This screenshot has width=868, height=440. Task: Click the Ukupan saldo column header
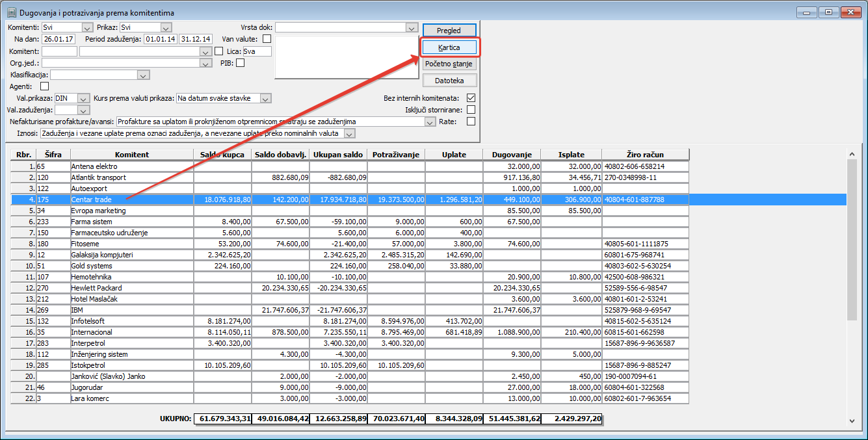(339, 155)
